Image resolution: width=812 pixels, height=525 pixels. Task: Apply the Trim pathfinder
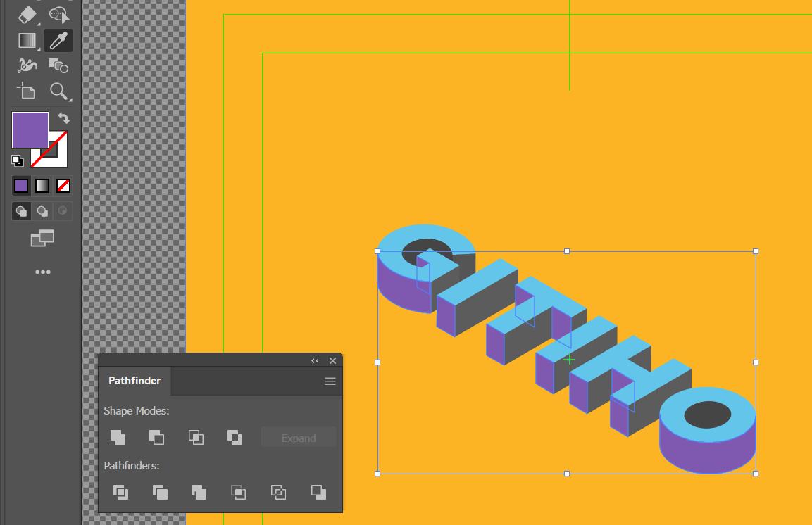coord(160,493)
